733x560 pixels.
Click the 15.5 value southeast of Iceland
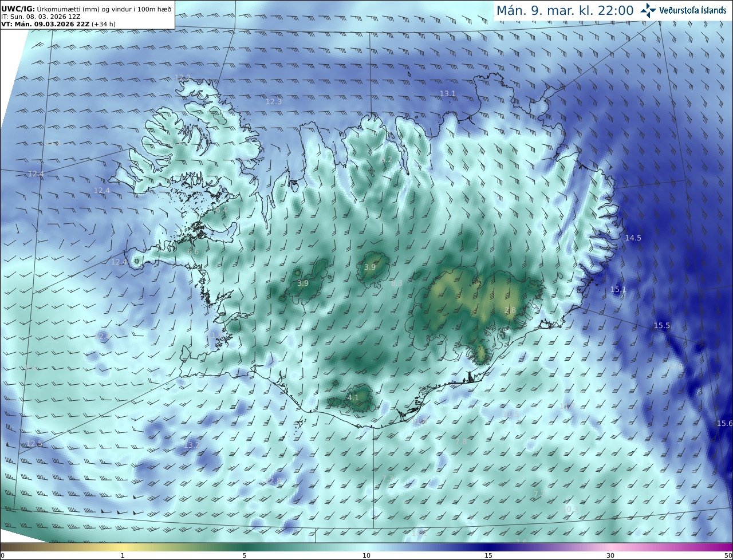click(661, 325)
